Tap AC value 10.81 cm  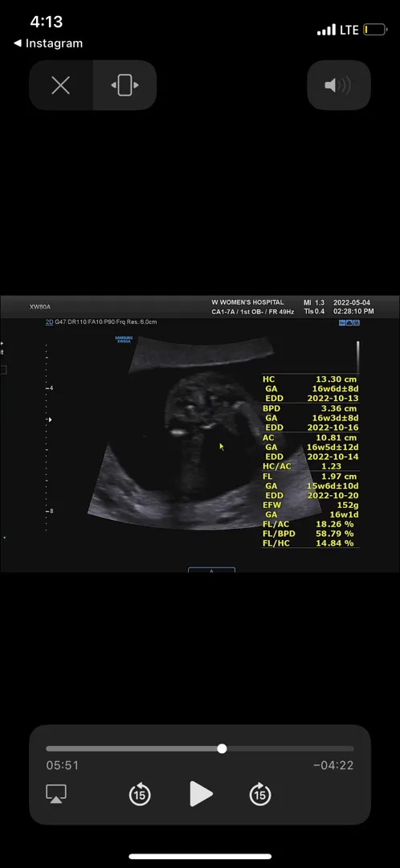[336, 437]
